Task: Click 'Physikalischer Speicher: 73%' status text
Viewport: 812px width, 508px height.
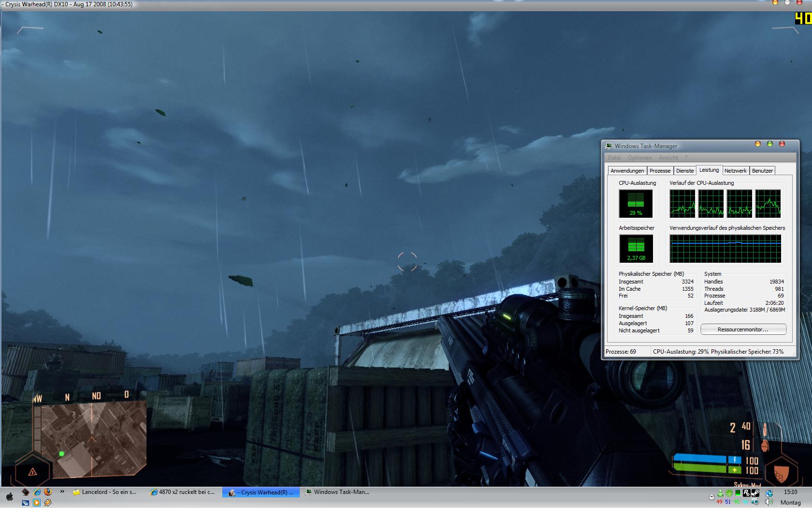Action: click(747, 352)
